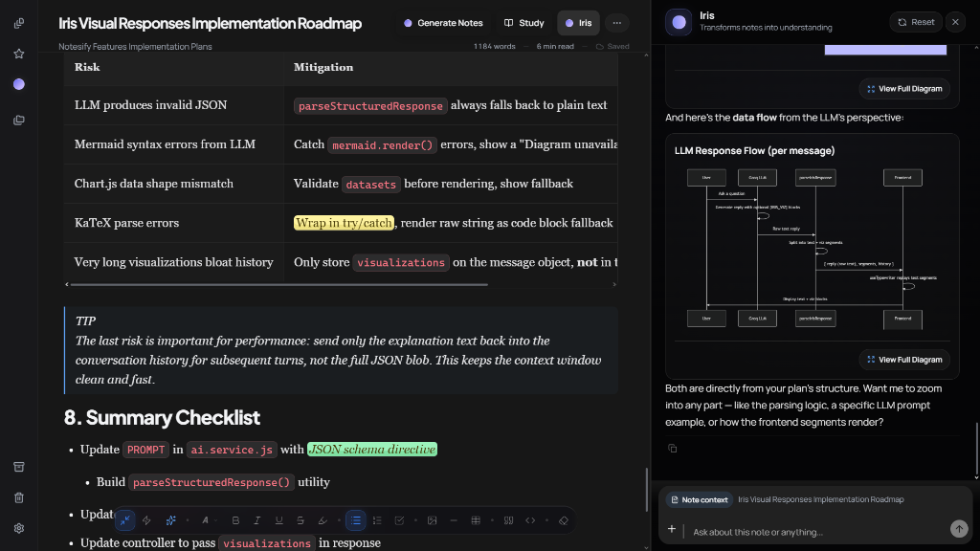The image size is (980, 551).
Task: Click the PROMPT code snippet
Action: [145, 450]
